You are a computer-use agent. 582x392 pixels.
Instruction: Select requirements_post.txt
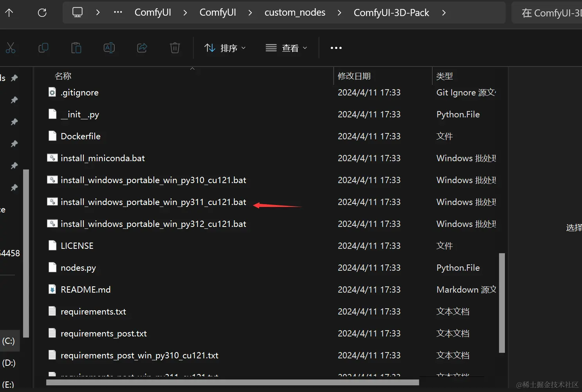(104, 333)
